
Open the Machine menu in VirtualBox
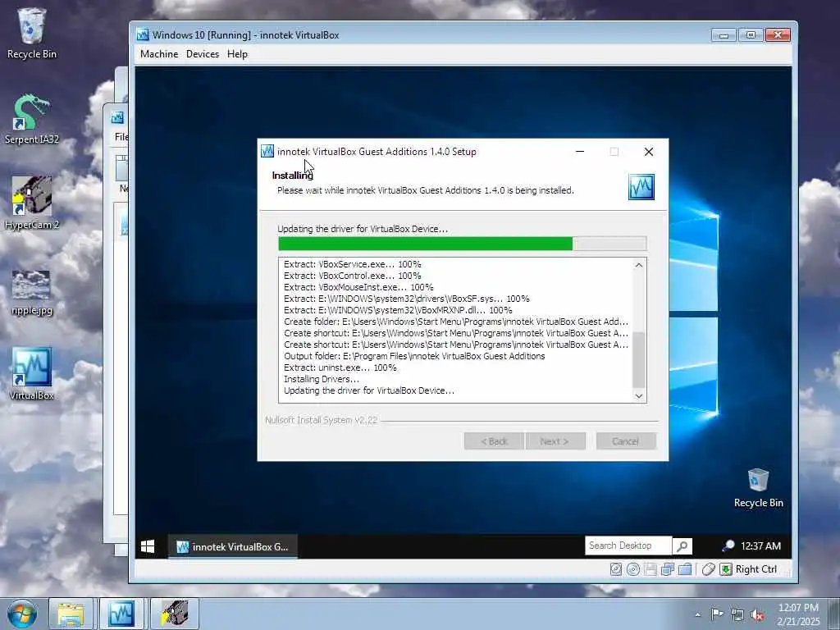(x=159, y=54)
